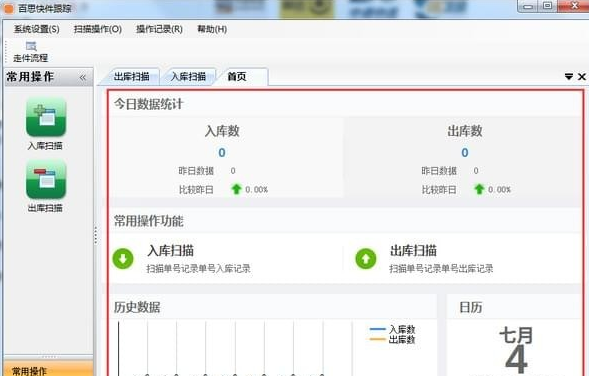Open the 操作记录(R) menu

click(159, 29)
